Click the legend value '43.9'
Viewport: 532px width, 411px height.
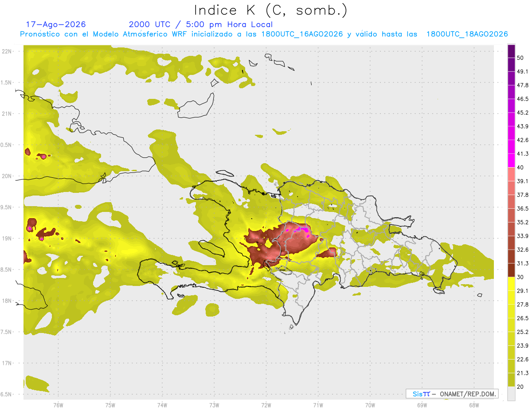tap(523, 126)
